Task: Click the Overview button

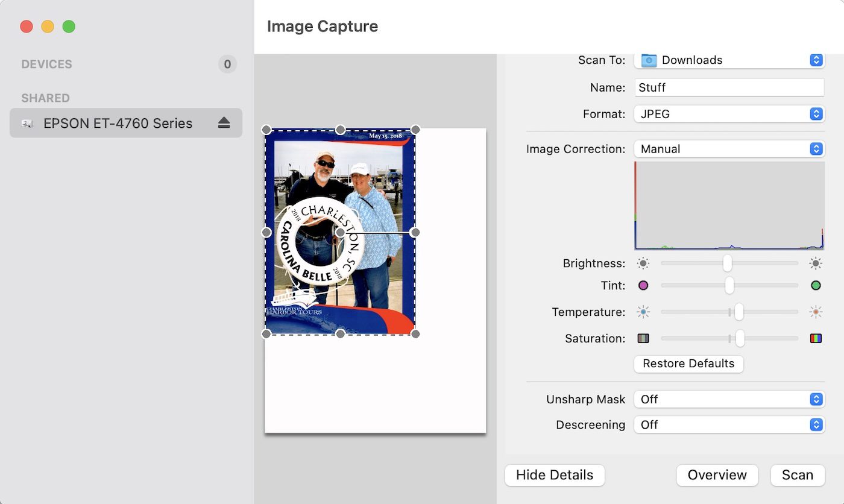Action: click(x=717, y=475)
